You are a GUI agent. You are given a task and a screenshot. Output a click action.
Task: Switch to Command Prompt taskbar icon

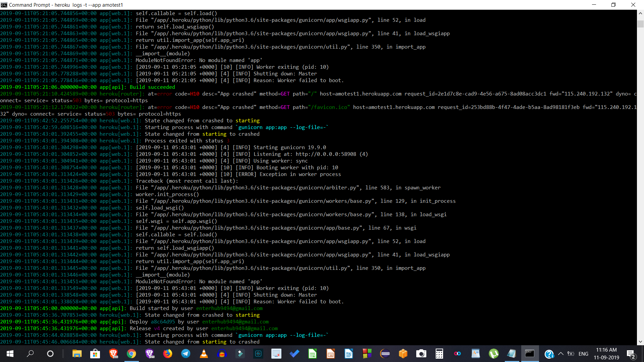[x=530, y=354]
